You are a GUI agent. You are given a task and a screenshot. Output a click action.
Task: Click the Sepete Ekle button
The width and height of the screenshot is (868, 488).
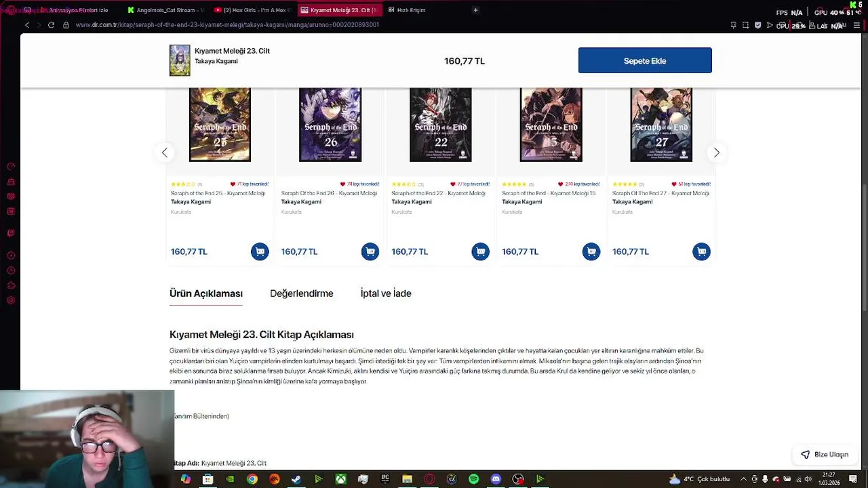click(x=645, y=60)
